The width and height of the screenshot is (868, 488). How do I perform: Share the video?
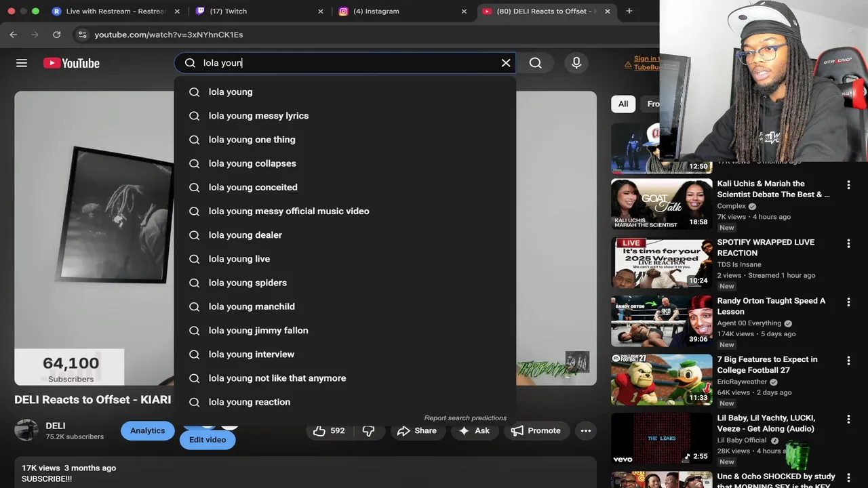point(416,430)
